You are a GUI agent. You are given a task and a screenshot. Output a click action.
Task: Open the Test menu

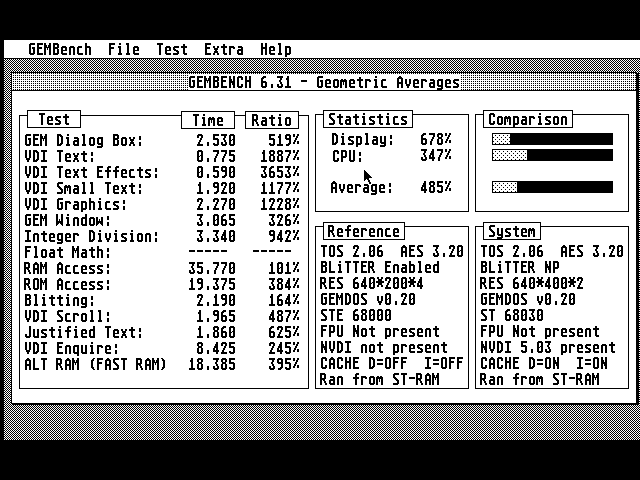pos(172,50)
